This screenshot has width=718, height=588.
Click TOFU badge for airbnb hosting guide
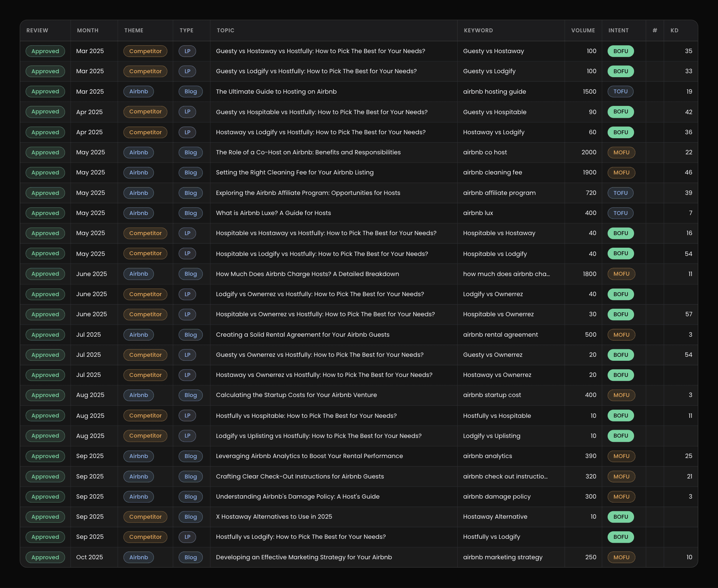click(620, 92)
